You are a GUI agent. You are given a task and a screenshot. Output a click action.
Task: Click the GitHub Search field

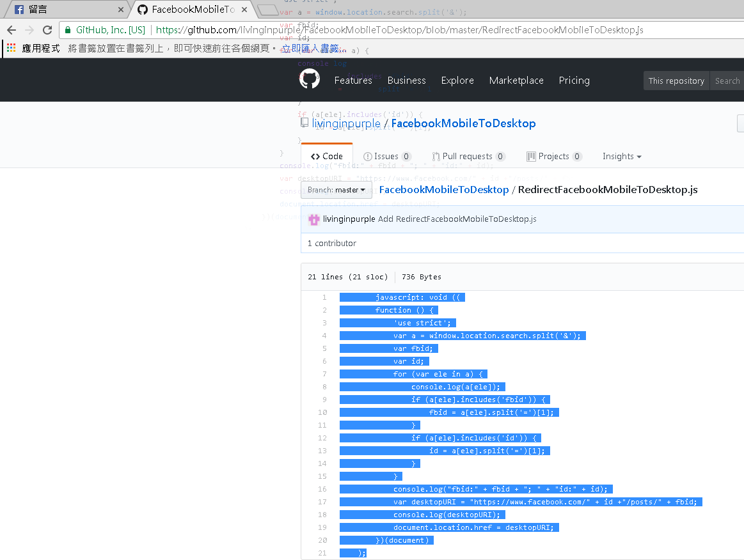click(727, 81)
